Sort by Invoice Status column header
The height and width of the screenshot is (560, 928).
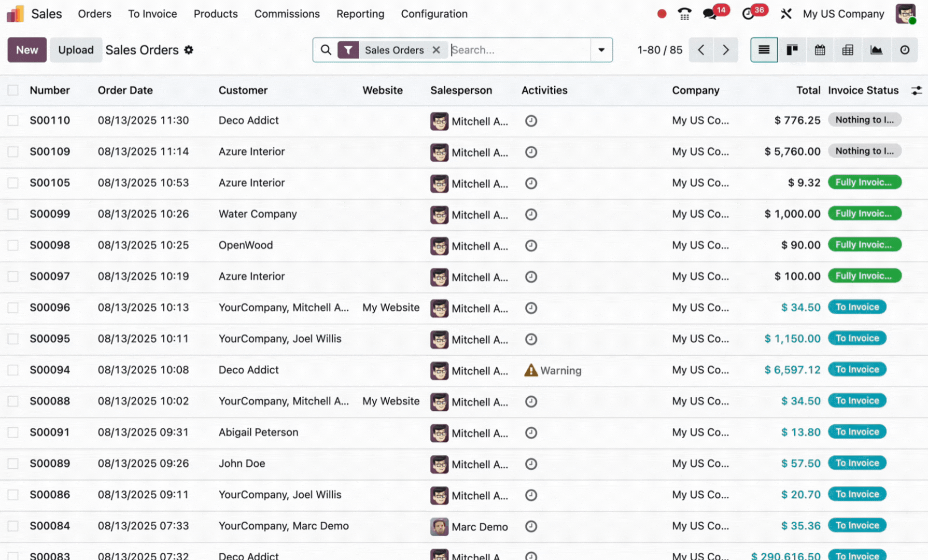tap(863, 90)
